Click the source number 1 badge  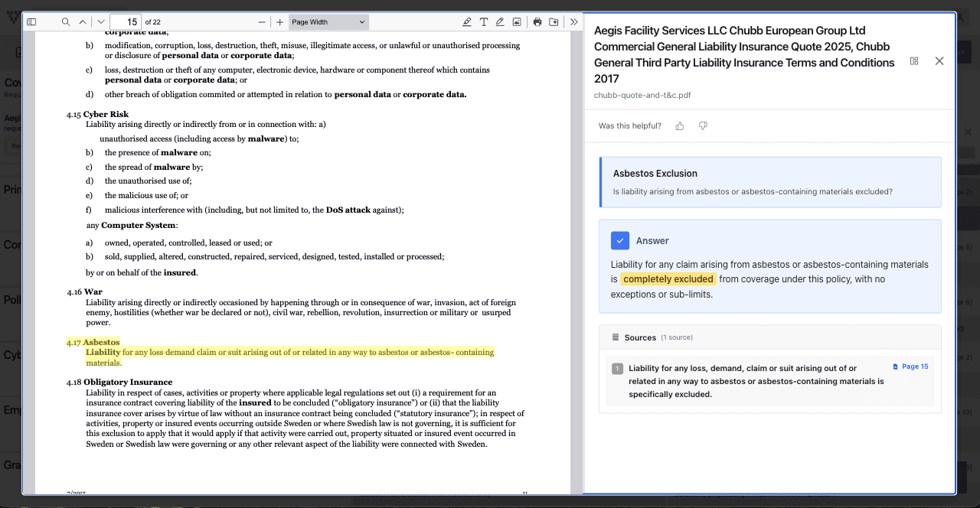(617, 369)
